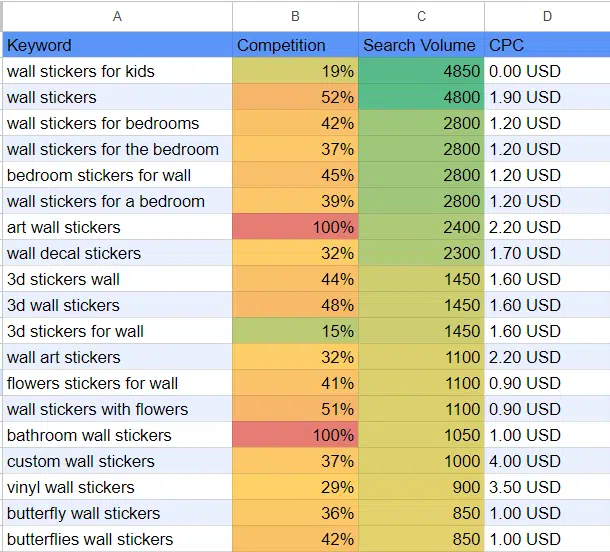Select the 'wall stickers for kids' cell
The image size is (610, 552).
click(x=117, y=71)
